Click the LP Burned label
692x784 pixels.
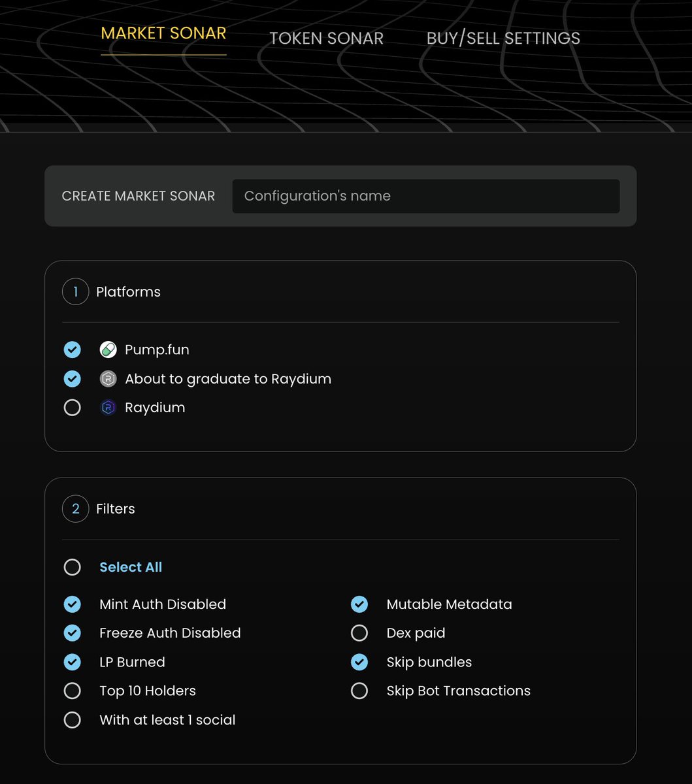click(132, 662)
